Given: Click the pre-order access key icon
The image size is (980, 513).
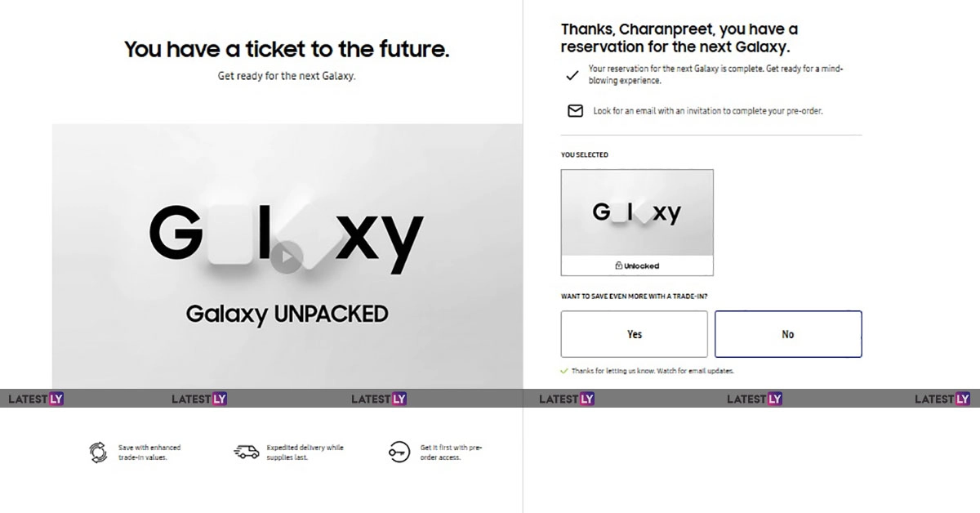Looking at the screenshot, I should [399, 452].
